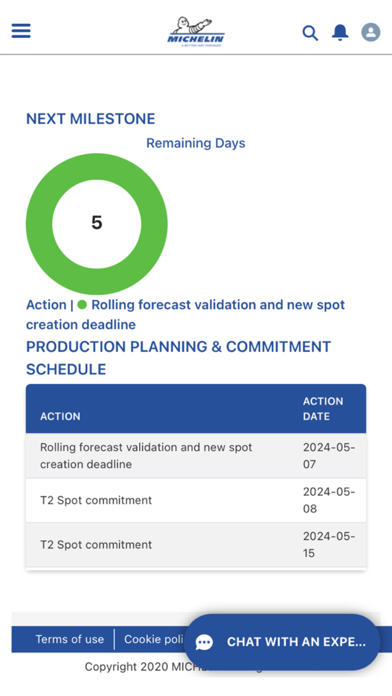Image resolution: width=392 pixels, height=696 pixels.
Task: Open the search magnifier icon
Action: (310, 32)
